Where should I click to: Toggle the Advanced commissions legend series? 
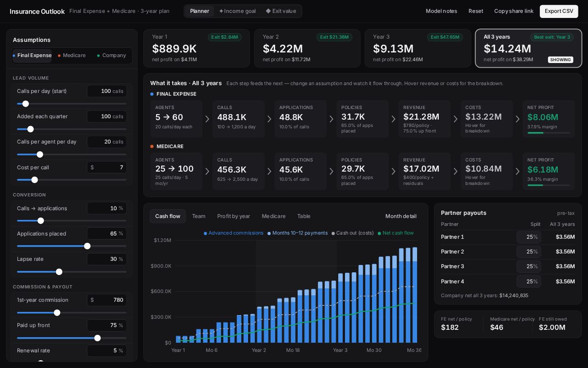[x=234, y=233]
